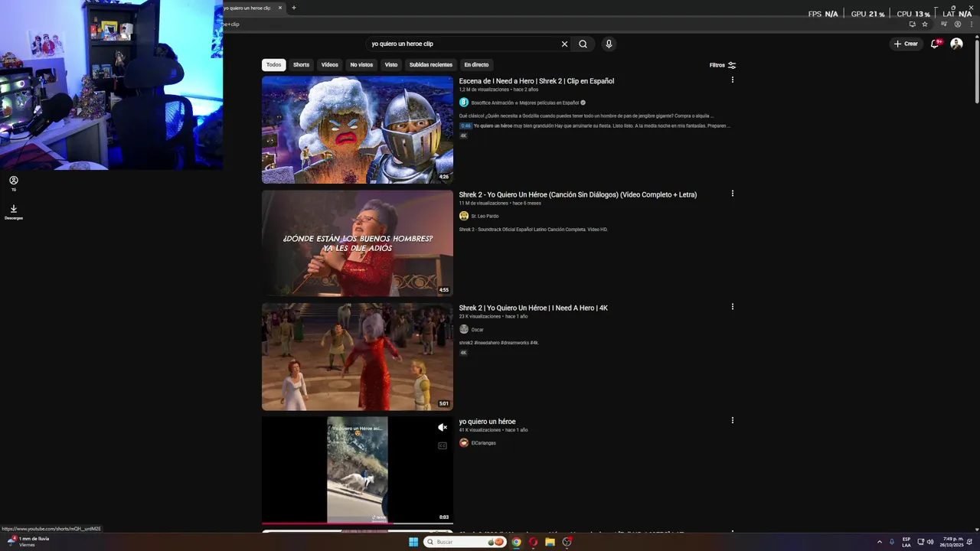Toggle captions on the previewing short
Viewport: 980px width, 551px height.
pos(442,445)
